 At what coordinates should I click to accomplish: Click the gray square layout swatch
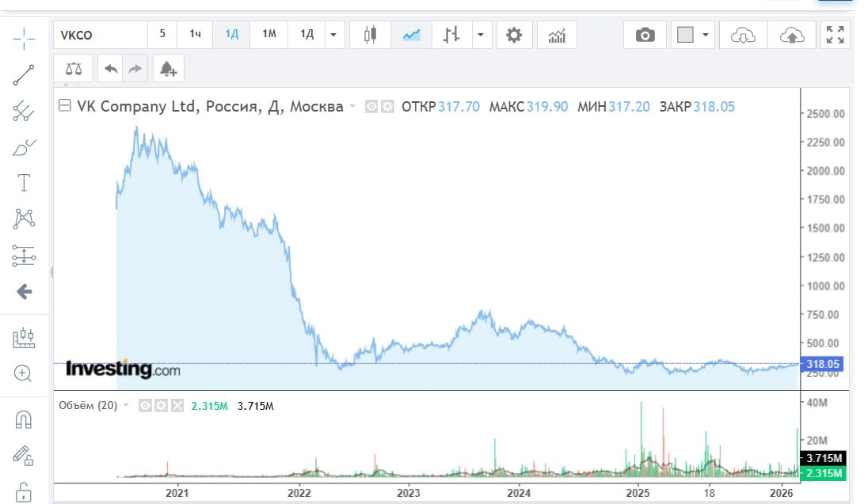(685, 36)
